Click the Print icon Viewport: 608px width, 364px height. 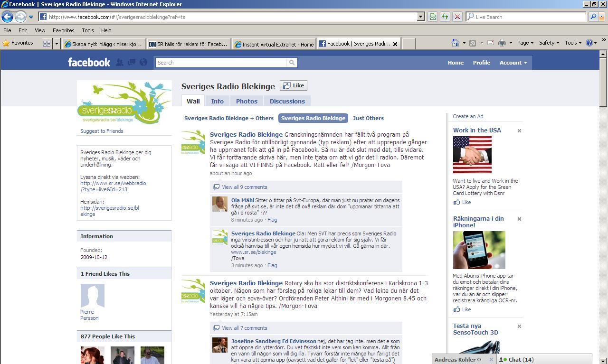click(x=502, y=43)
